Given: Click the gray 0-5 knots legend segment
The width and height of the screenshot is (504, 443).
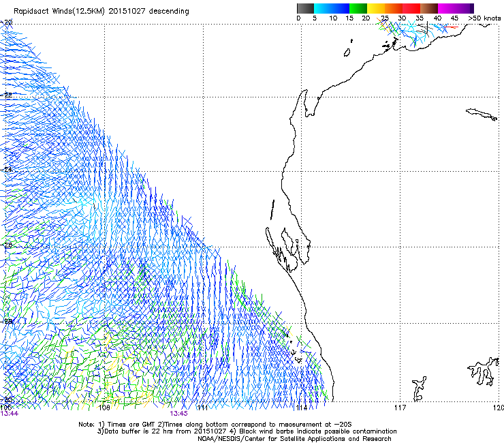Looking at the screenshot, I should [x=305, y=8].
